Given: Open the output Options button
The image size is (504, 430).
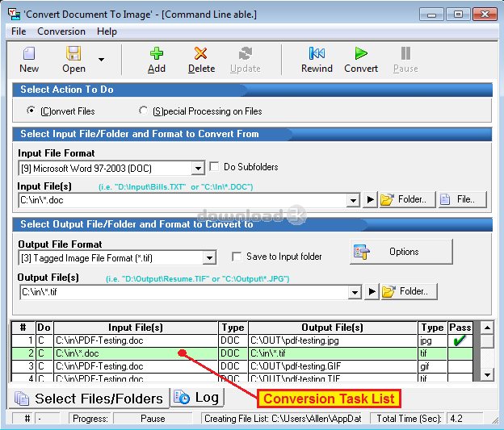Looking at the screenshot, I should click(x=401, y=252).
